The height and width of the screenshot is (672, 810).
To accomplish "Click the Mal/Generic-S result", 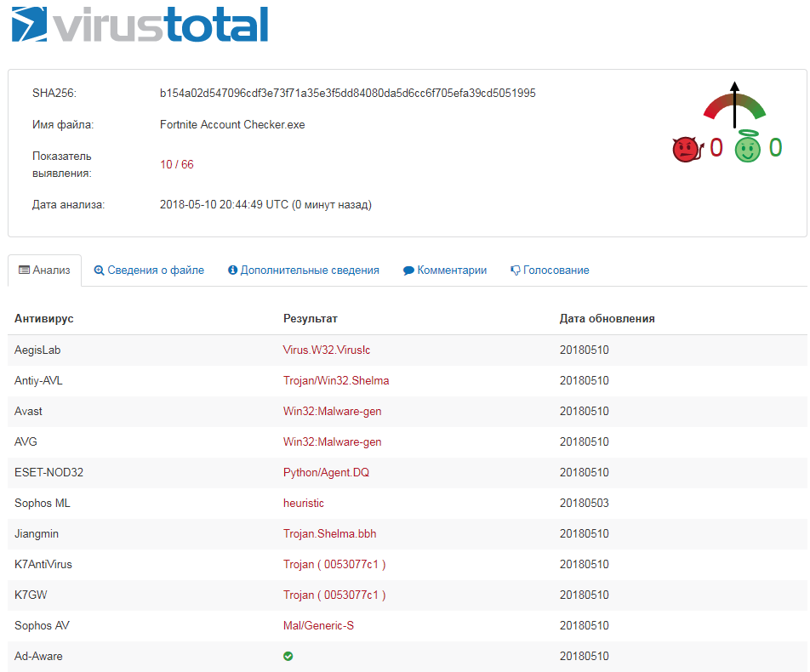I will tap(318, 625).
